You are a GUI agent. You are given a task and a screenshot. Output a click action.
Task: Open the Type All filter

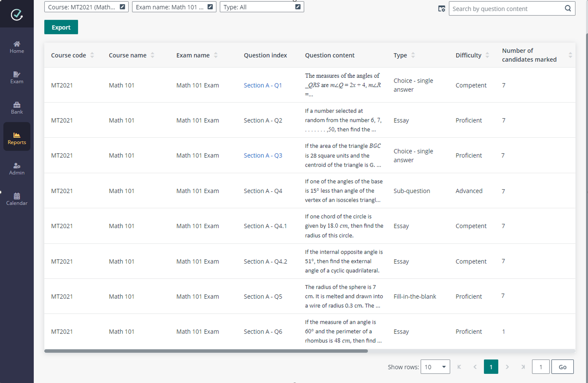click(x=262, y=7)
